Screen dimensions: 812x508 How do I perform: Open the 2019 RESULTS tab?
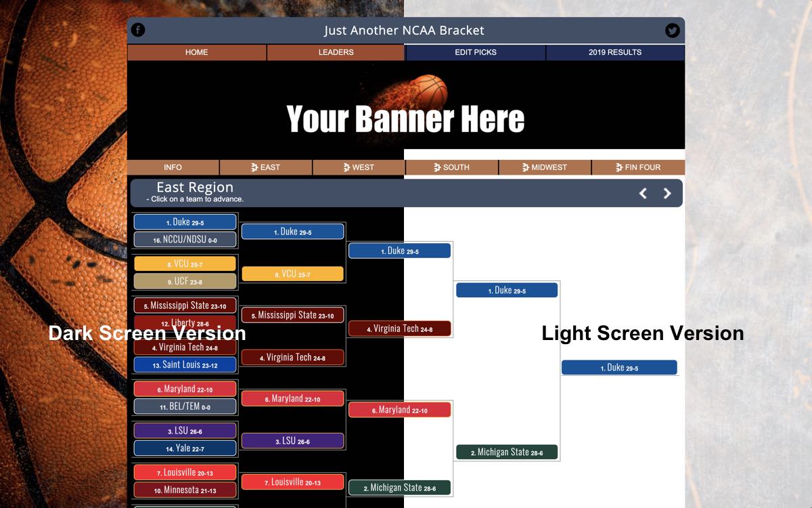pyautogui.click(x=614, y=52)
